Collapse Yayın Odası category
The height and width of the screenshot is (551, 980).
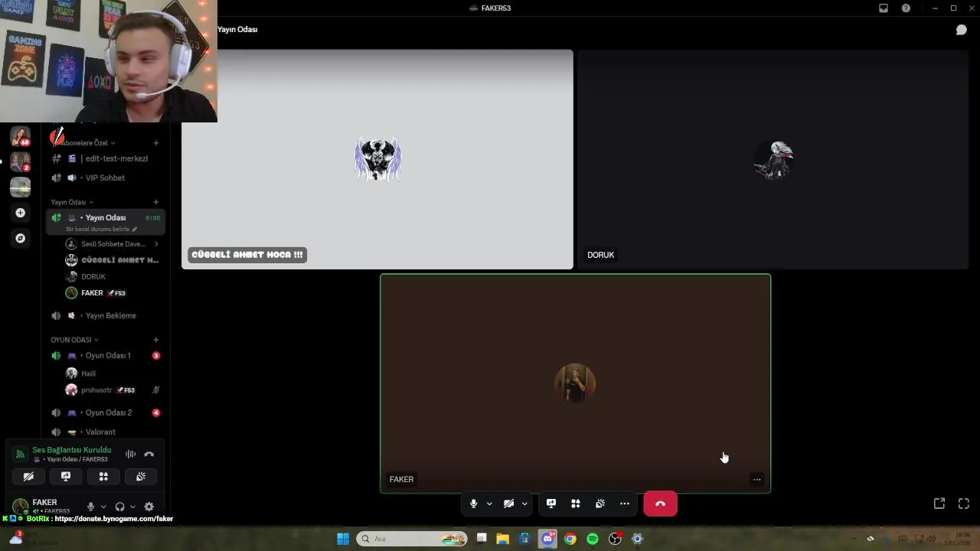(72, 202)
